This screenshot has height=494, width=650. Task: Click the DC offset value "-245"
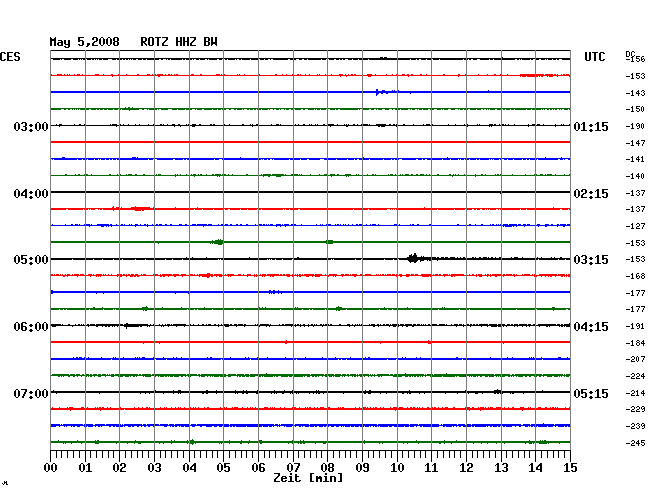pyautogui.click(x=635, y=443)
